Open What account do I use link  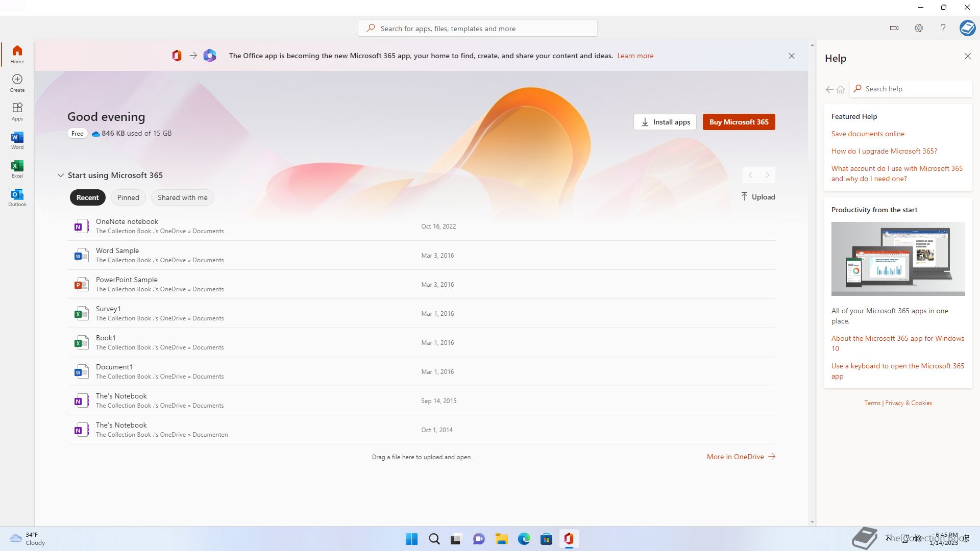pyautogui.click(x=897, y=173)
